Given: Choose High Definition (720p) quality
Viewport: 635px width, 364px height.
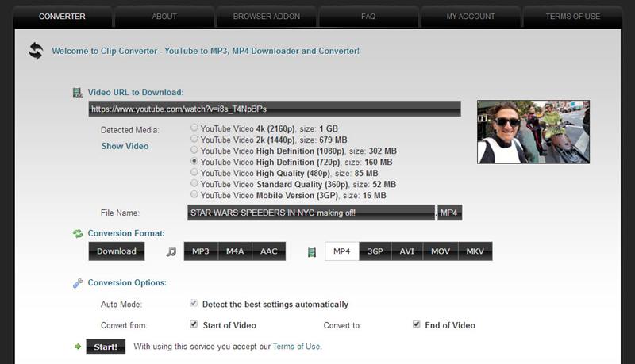Looking at the screenshot, I should pyautogui.click(x=194, y=161).
